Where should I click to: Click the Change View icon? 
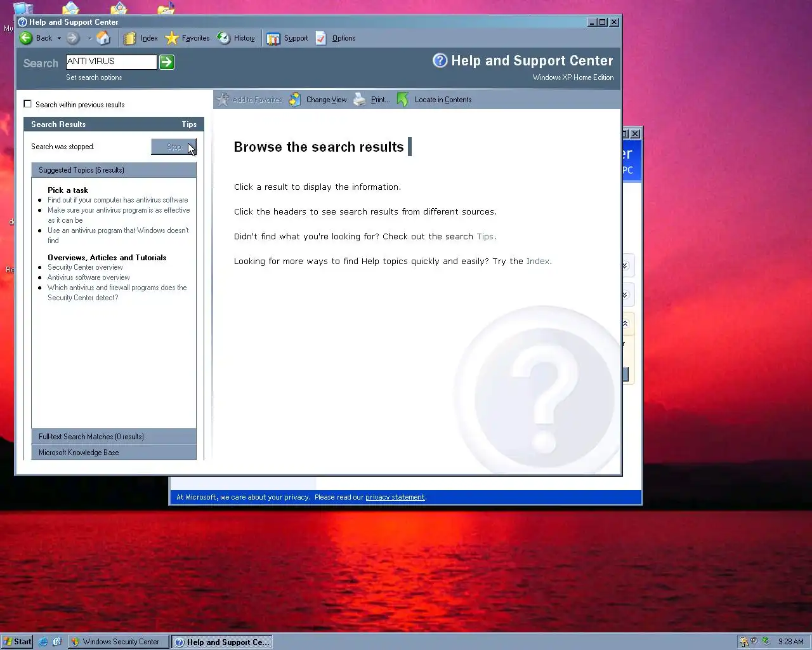(x=296, y=100)
